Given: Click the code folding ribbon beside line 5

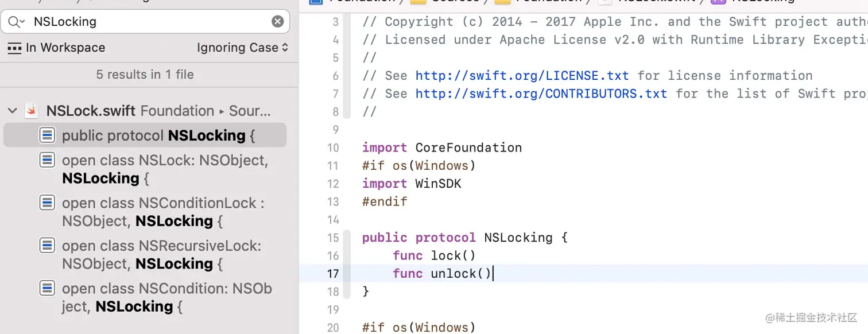Looking at the screenshot, I should tap(346, 58).
